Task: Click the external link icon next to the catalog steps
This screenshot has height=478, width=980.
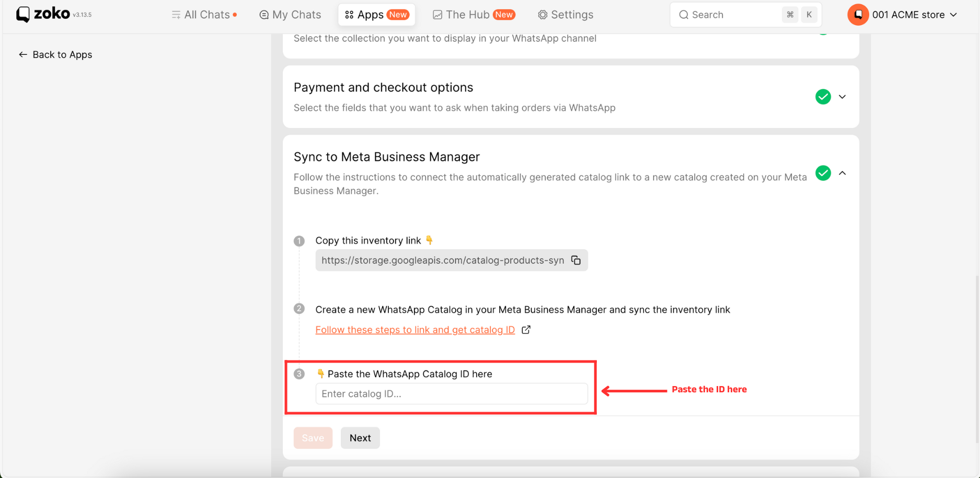Action: coord(526,330)
